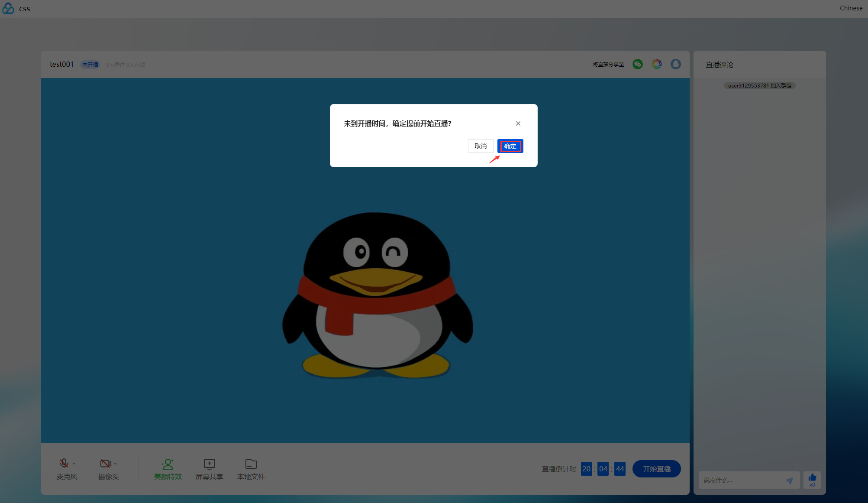Share livestream via QQ icon
The width and height of the screenshot is (868, 503).
[676, 64]
